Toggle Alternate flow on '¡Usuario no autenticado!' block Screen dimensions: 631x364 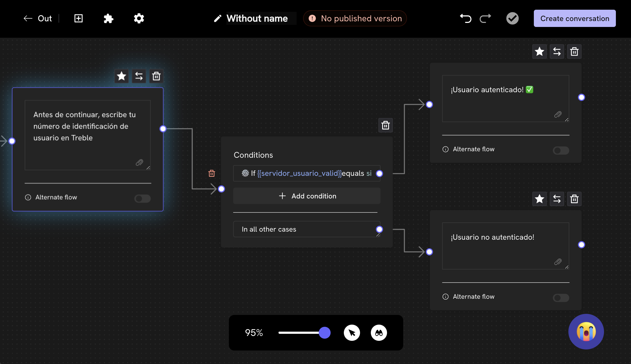tap(561, 298)
